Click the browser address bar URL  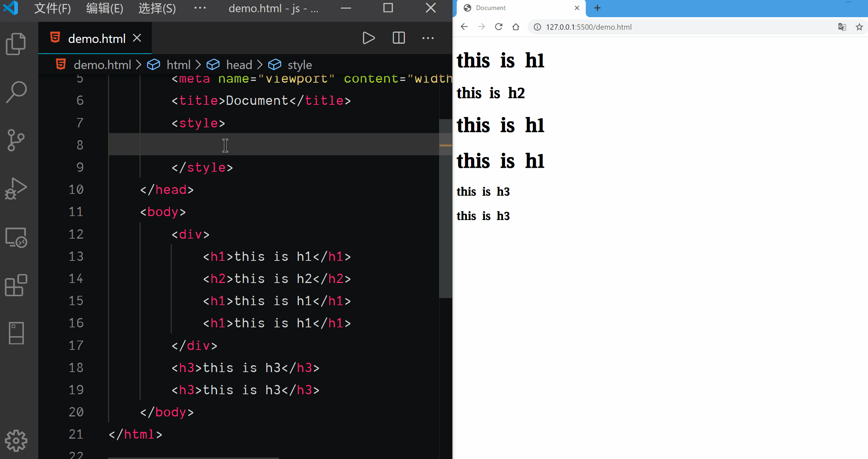[x=588, y=27]
